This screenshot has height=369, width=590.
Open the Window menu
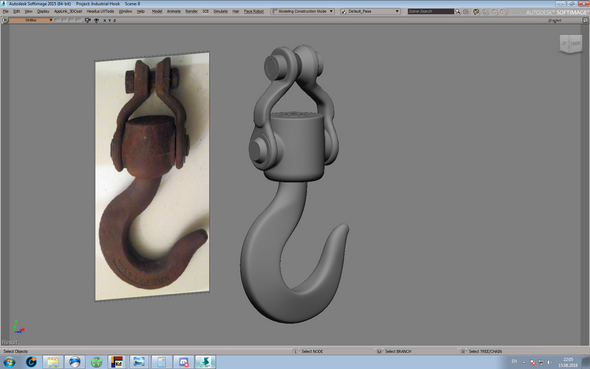click(125, 12)
